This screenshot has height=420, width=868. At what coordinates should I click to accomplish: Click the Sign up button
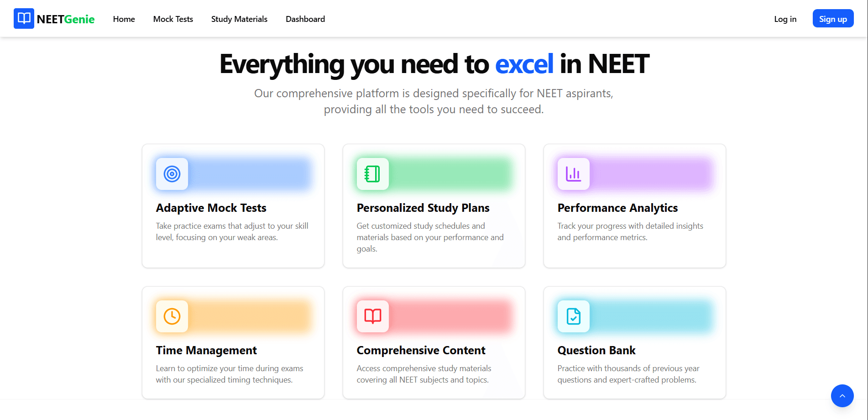tap(833, 18)
